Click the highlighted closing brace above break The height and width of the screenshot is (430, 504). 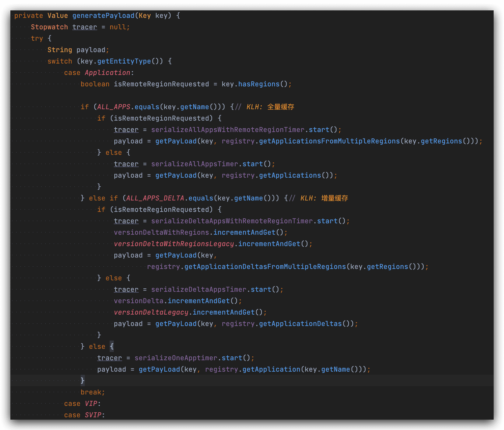pyautogui.click(x=83, y=381)
